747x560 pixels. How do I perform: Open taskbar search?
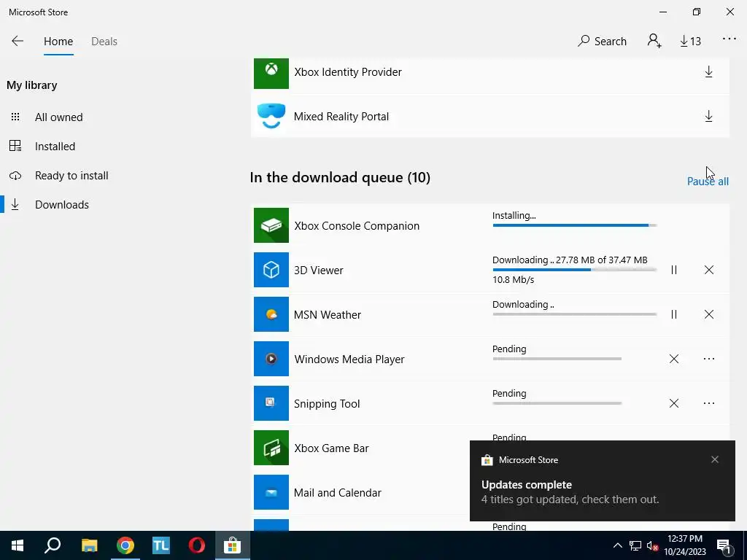tap(53, 545)
